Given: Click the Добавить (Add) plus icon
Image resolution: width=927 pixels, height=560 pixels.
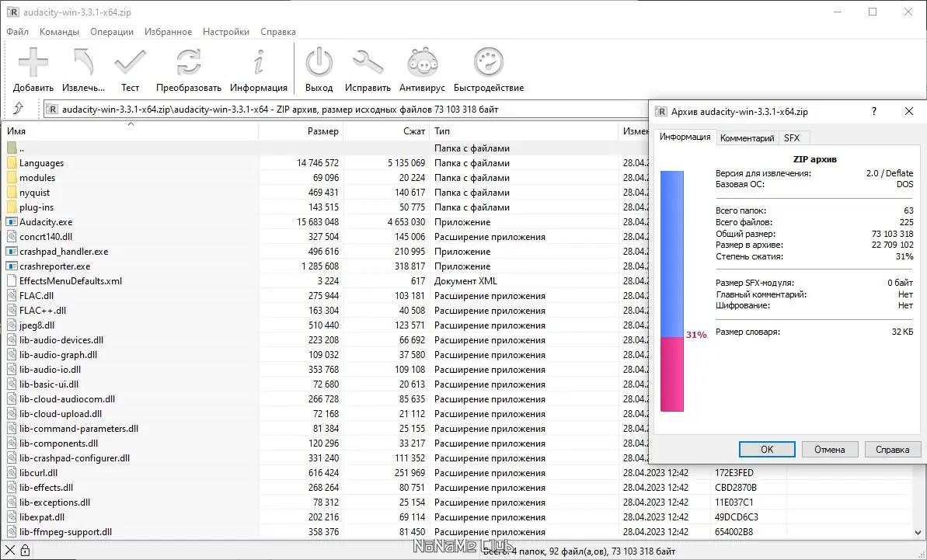Looking at the screenshot, I should [x=33, y=62].
